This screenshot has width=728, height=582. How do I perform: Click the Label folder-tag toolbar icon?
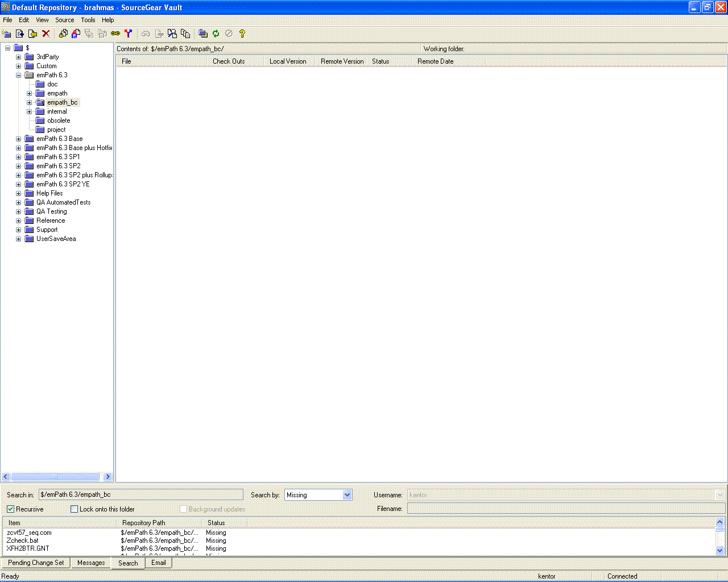33,34
